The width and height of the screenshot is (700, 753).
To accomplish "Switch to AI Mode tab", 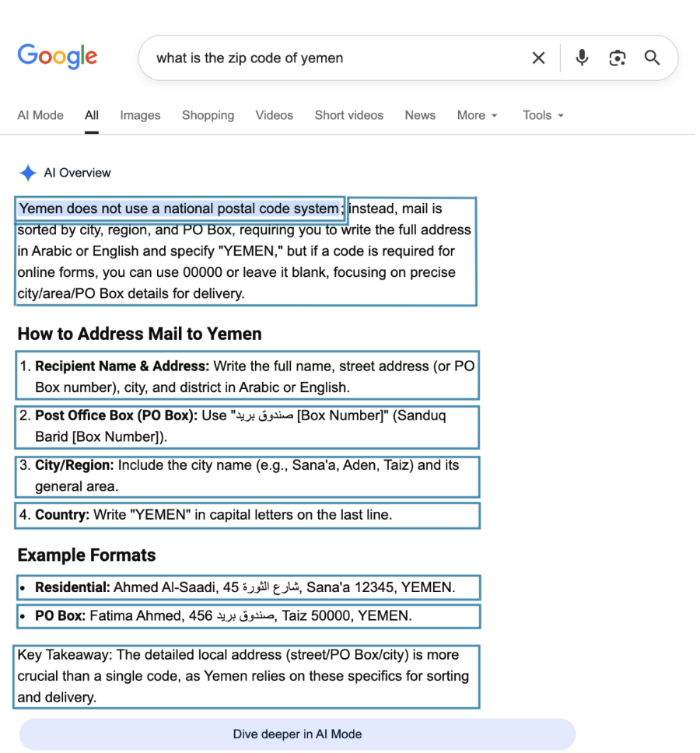I will click(x=40, y=115).
